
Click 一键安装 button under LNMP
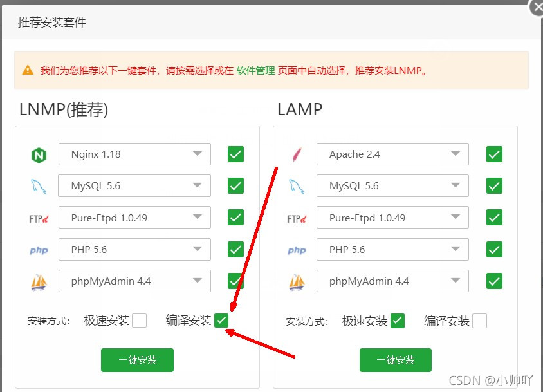(x=137, y=360)
